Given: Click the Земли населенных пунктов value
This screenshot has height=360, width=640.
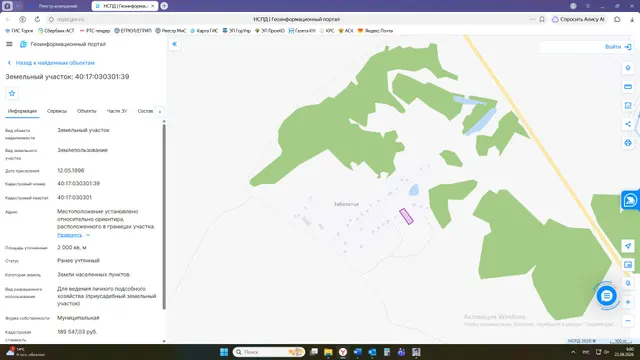Looking at the screenshot, I should pos(93,275).
